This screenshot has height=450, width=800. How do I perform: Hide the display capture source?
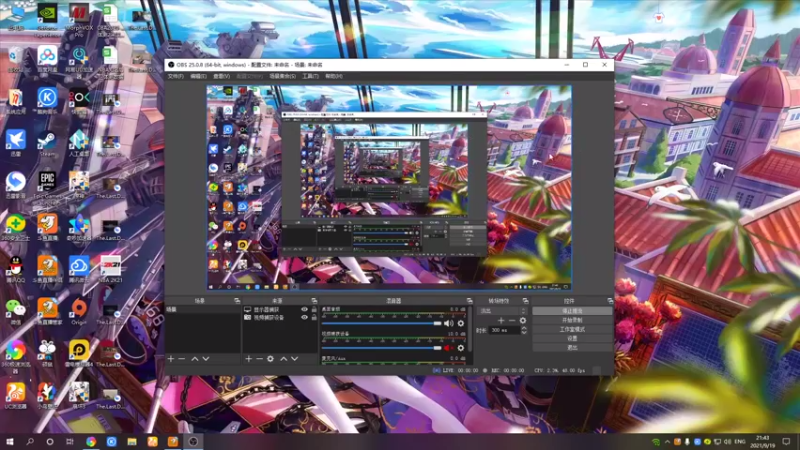pos(305,310)
